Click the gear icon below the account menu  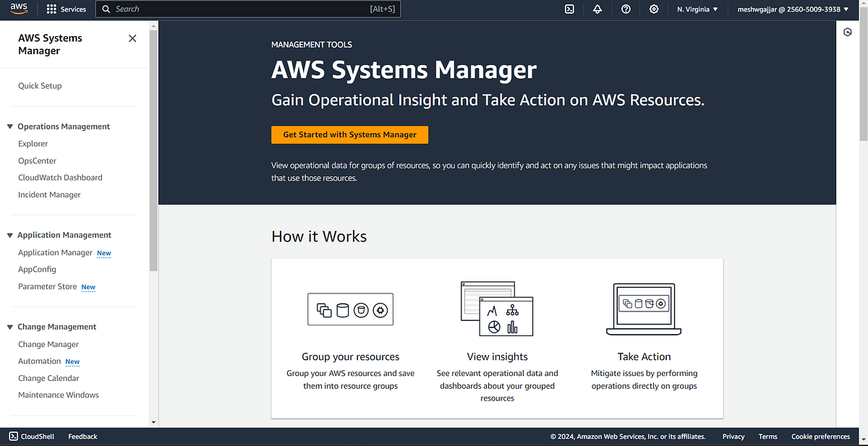pos(847,33)
